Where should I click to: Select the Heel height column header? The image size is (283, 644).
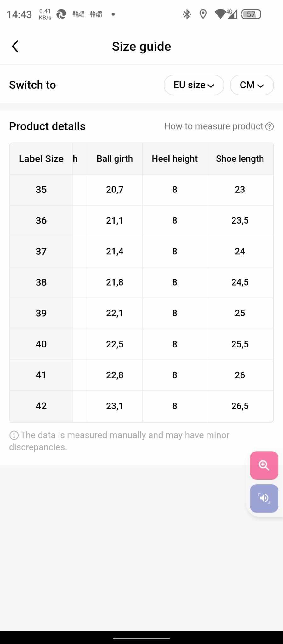175,159
